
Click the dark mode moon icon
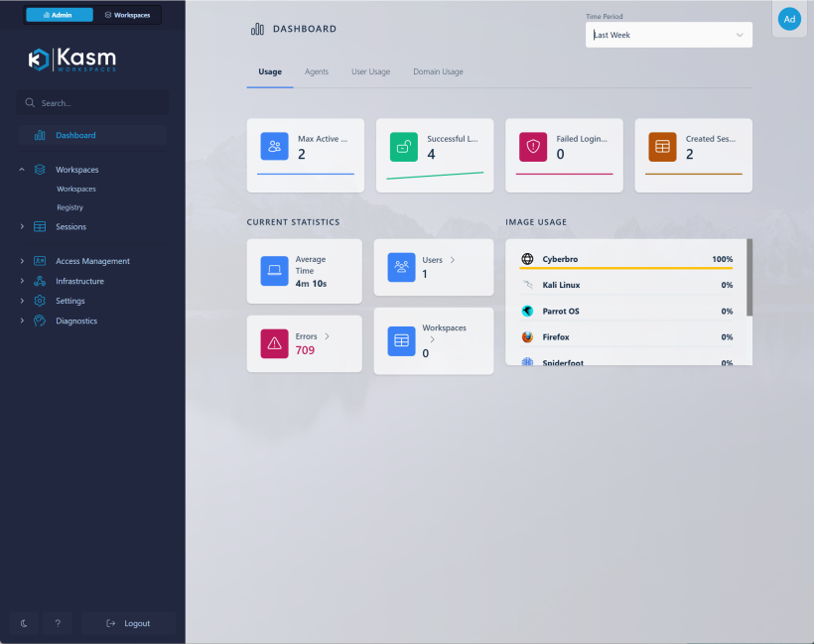(22, 622)
